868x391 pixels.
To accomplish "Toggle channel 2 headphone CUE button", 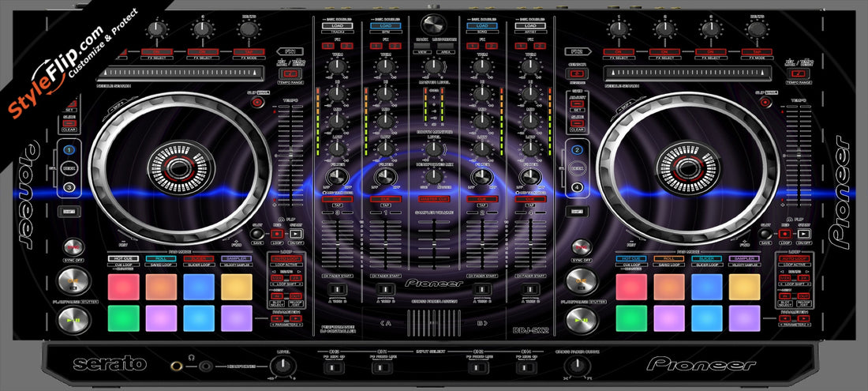I will pos(481,198).
